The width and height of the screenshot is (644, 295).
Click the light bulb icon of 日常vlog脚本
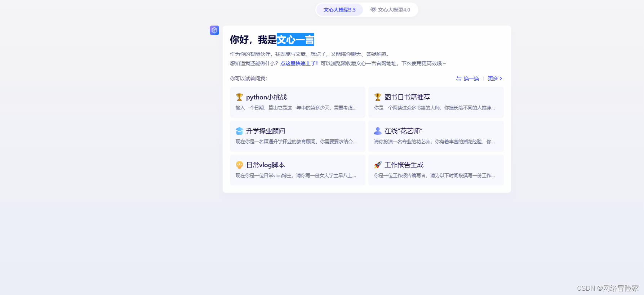[x=239, y=165]
